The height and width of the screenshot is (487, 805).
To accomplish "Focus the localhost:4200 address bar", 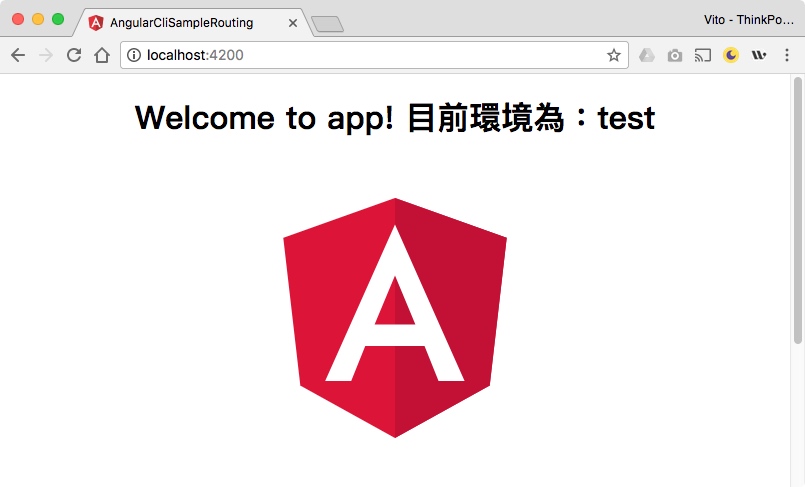I will pyautogui.click(x=374, y=55).
